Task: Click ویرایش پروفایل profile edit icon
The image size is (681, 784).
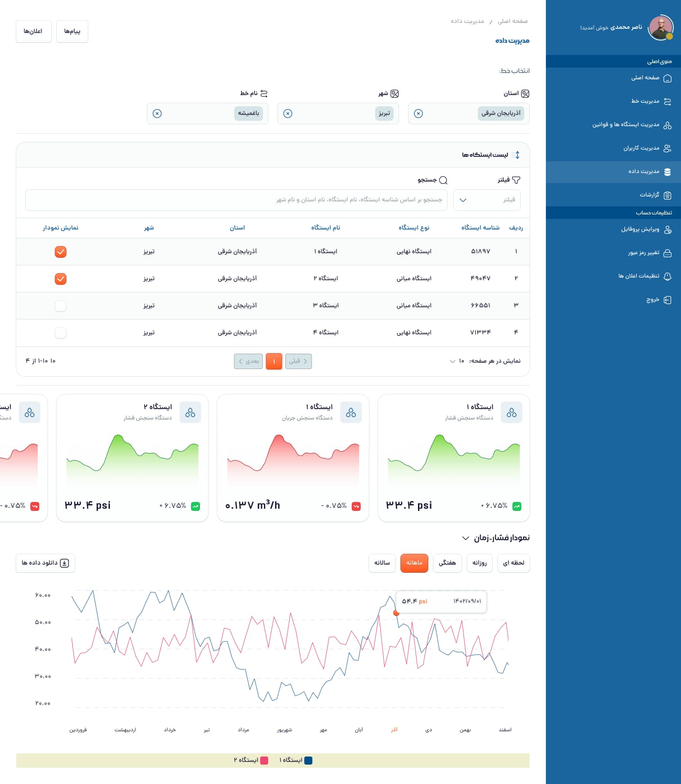Action: (x=667, y=230)
